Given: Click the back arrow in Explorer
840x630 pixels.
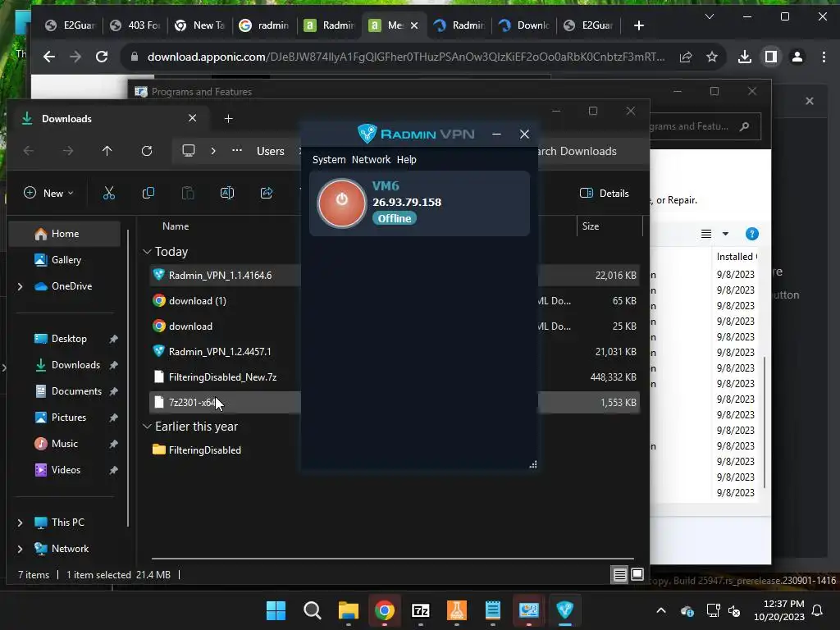Looking at the screenshot, I should [x=29, y=151].
